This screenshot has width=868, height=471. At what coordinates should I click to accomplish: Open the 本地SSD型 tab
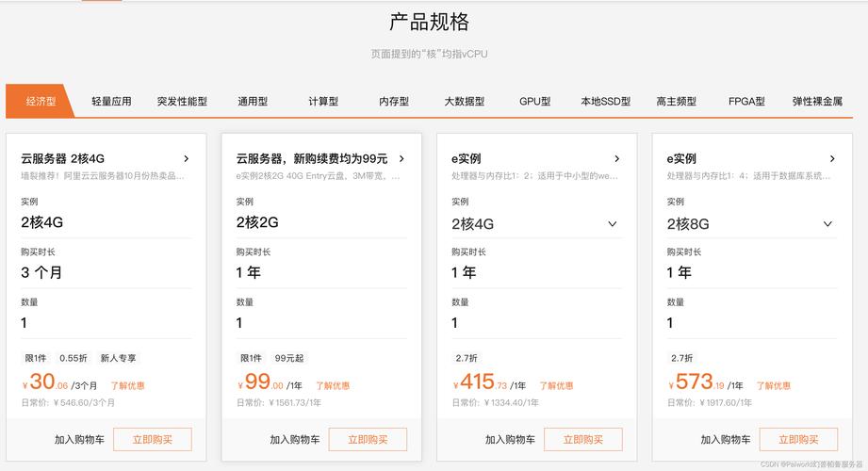coord(606,102)
